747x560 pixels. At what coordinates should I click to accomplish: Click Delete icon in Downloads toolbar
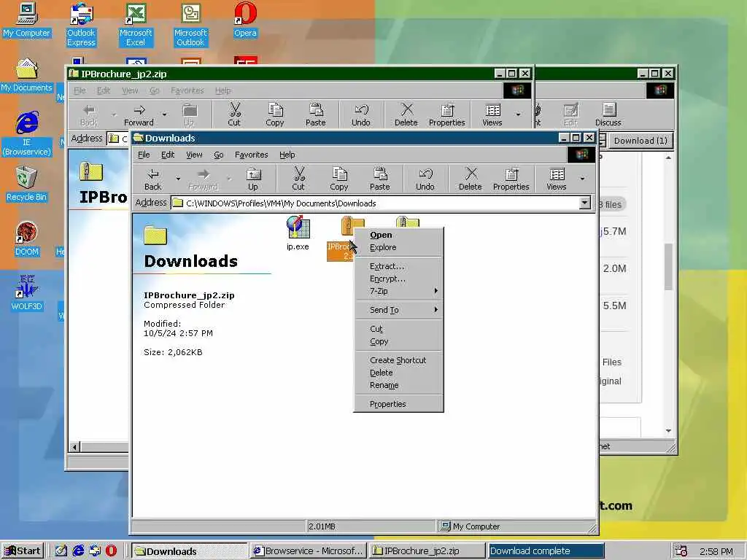pyautogui.click(x=471, y=179)
